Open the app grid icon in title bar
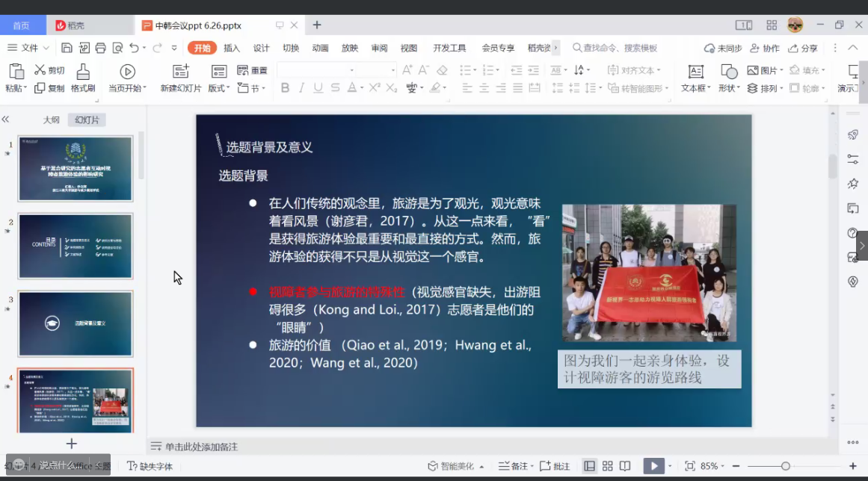This screenshot has width=868, height=481. coord(772,25)
